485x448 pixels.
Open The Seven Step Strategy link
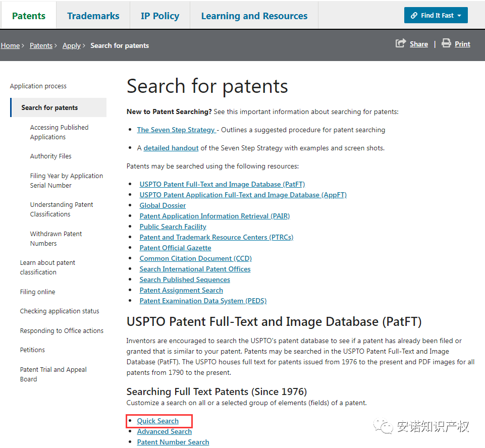[176, 130]
